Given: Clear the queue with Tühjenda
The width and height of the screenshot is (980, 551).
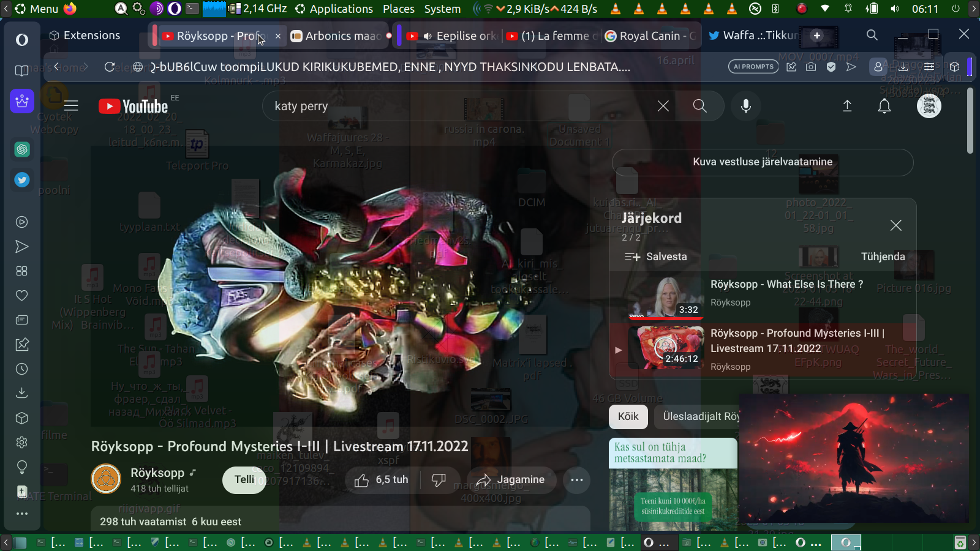Looking at the screenshot, I should point(883,257).
